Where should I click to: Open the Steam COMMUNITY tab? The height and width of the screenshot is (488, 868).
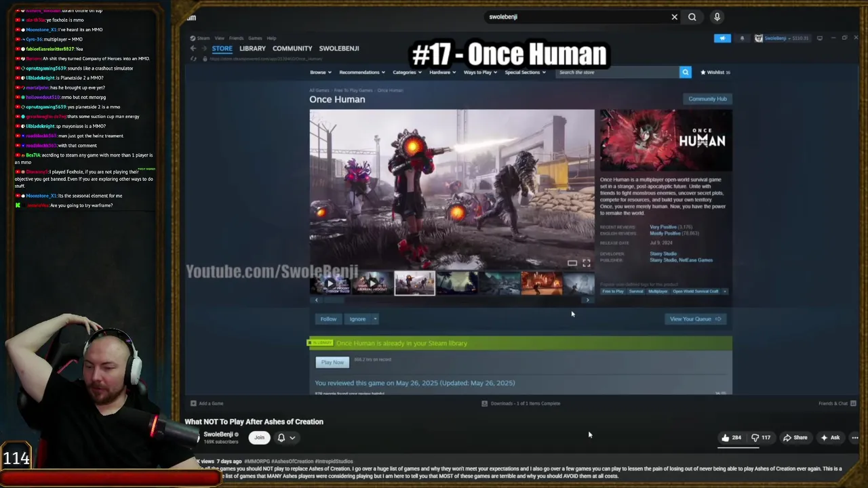point(292,49)
